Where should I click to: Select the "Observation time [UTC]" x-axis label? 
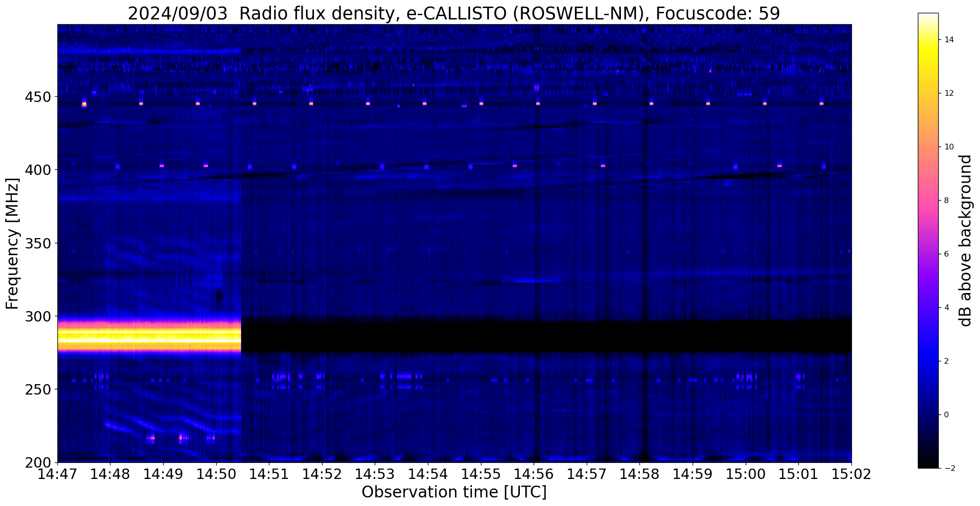pos(454,492)
